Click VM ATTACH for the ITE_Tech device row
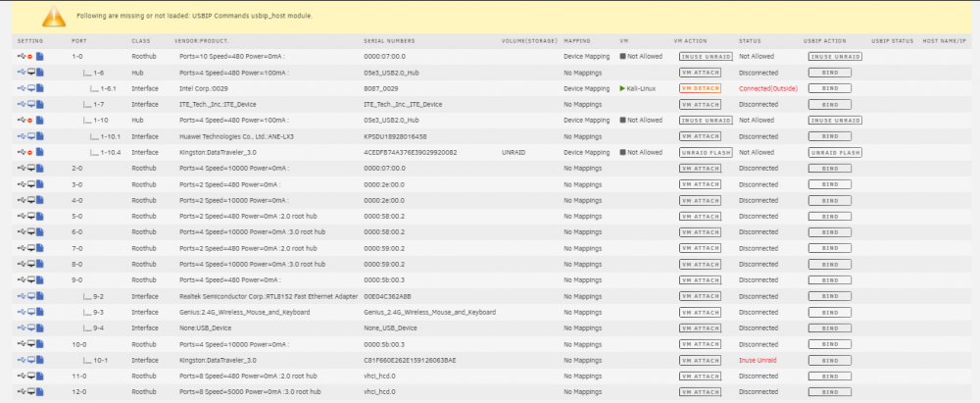The height and width of the screenshot is (403, 980). (700, 105)
